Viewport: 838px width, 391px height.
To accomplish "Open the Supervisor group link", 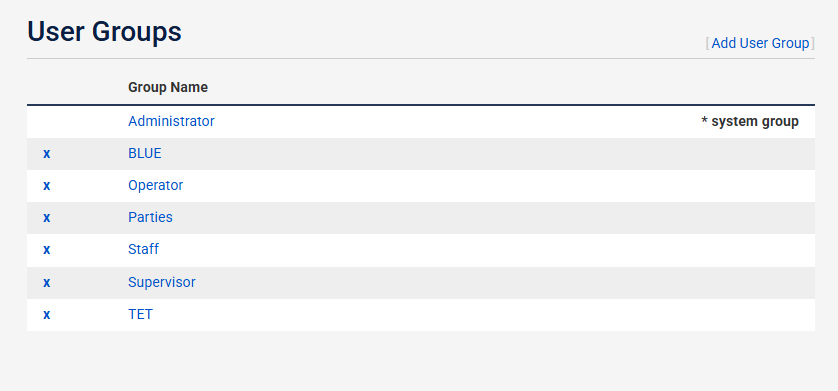I will [x=161, y=282].
